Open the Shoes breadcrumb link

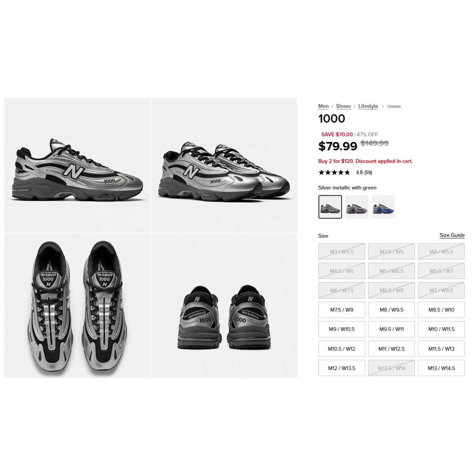point(343,106)
